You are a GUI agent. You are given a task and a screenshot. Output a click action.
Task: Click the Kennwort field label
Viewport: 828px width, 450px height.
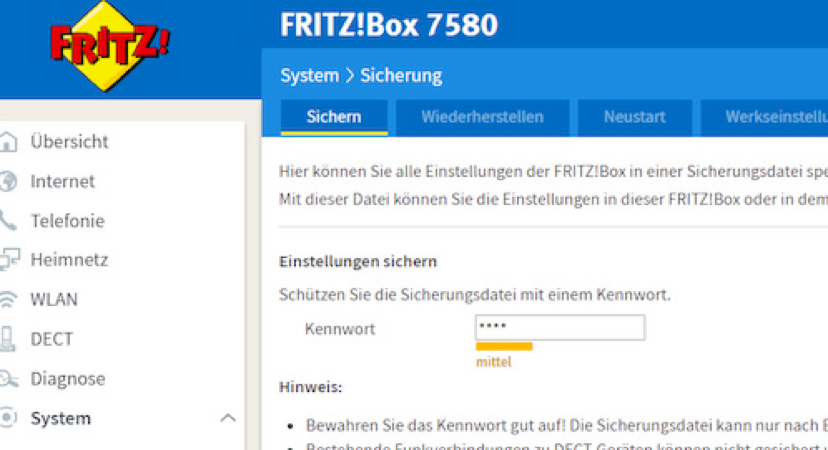[x=340, y=328]
